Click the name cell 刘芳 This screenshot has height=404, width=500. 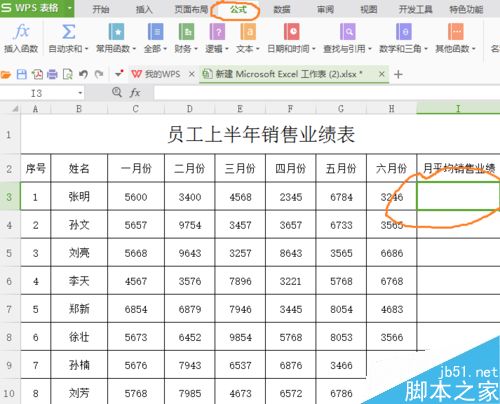click(x=79, y=393)
